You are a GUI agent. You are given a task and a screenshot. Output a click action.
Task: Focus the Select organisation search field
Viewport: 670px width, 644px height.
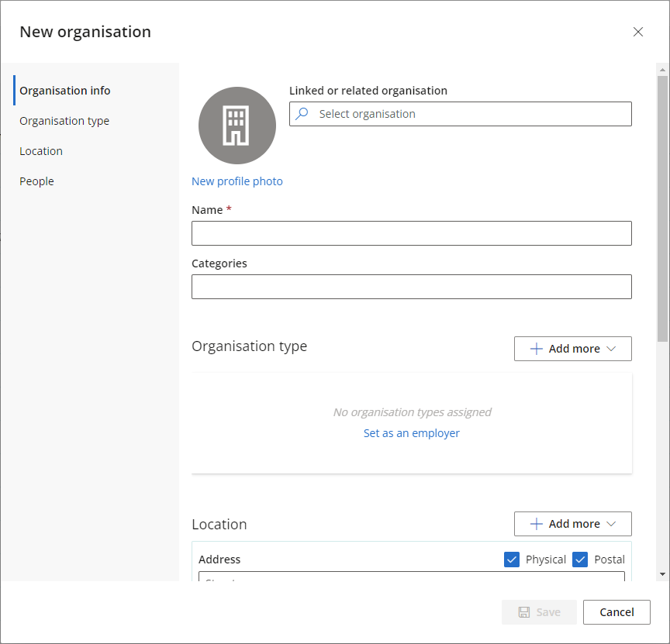pyautogui.click(x=460, y=114)
